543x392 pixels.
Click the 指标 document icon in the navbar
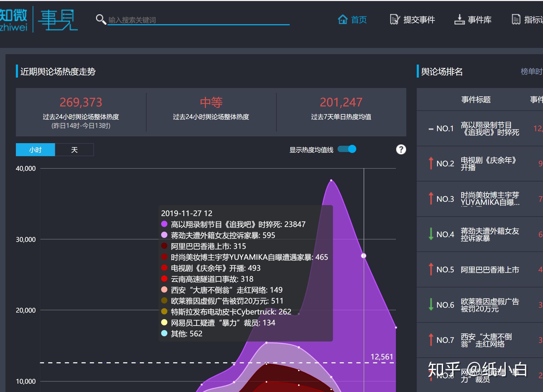coord(516,20)
